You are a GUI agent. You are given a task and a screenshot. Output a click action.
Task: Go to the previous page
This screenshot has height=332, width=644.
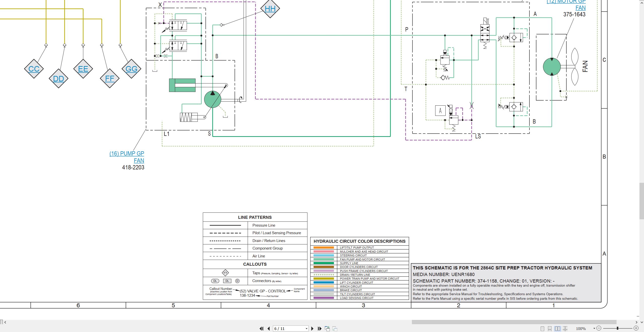point(269,328)
